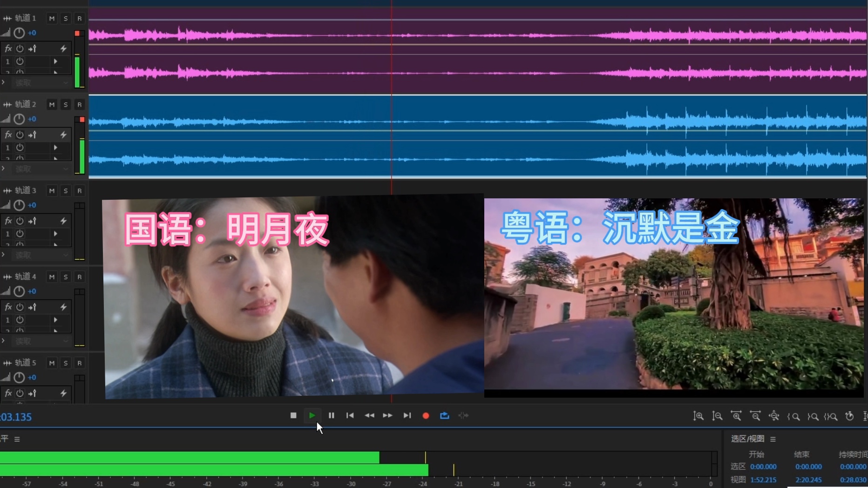Expand automation lanes on 轨道 1
This screenshot has height=488, width=868.
[3, 82]
